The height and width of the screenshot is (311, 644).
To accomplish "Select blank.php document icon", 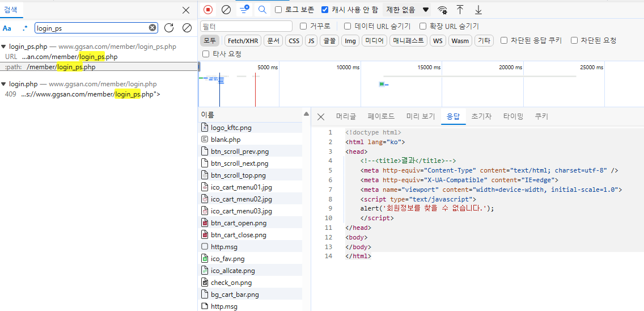I will coord(205,140).
